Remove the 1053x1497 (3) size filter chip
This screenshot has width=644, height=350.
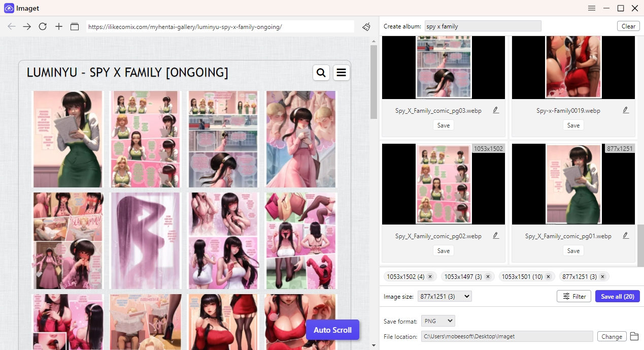[488, 277]
